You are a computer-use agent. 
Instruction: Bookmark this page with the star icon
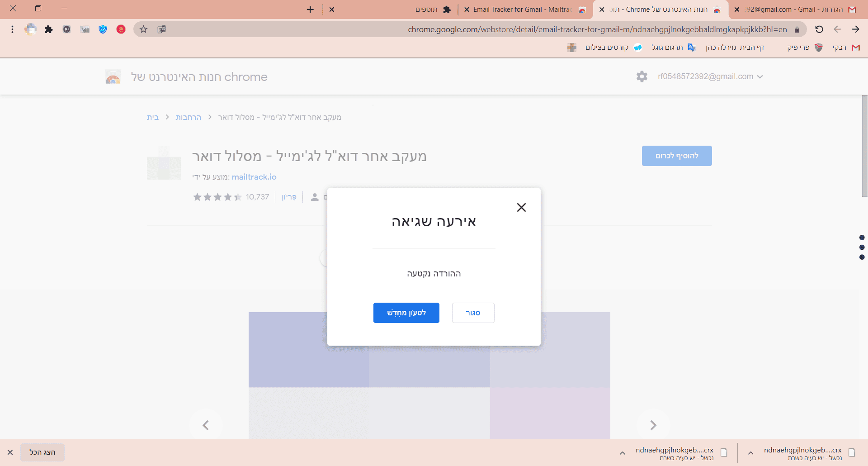pyautogui.click(x=144, y=29)
